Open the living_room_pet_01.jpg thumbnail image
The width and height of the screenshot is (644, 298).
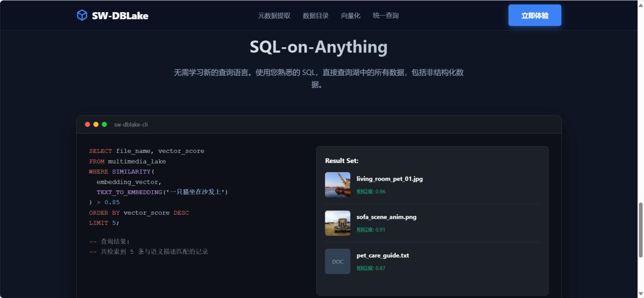(x=337, y=185)
